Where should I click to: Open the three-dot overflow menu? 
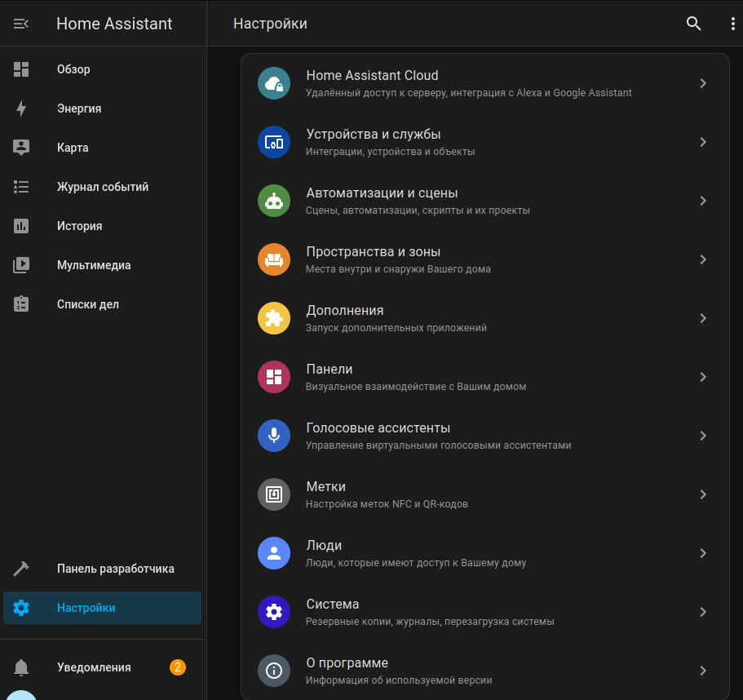click(732, 24)
